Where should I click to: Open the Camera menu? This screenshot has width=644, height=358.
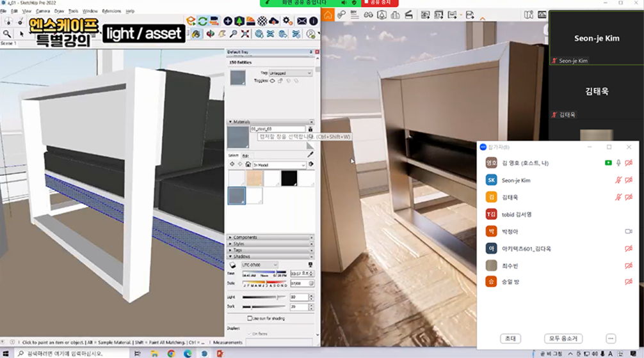(43, 11)
